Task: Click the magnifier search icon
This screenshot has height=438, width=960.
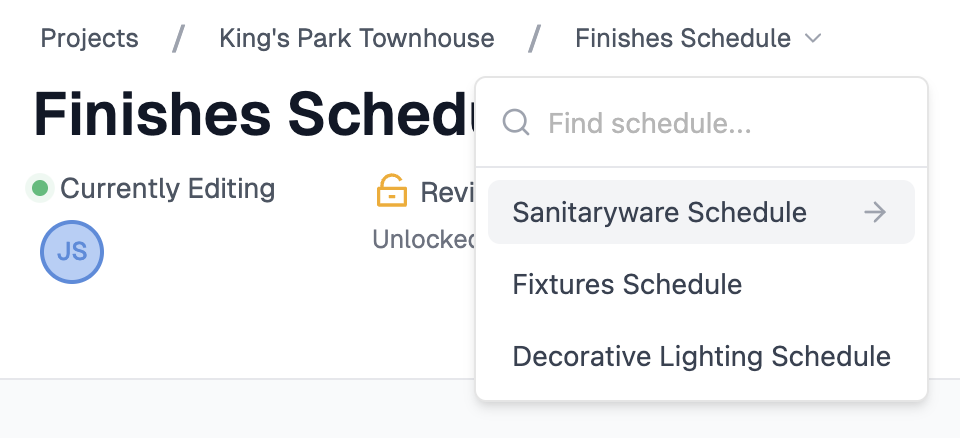Action: click(516, 123)
